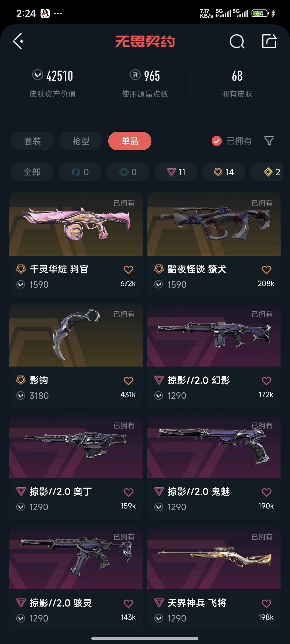Tap the back arrow icon
The height and width of the screenshot is (644, 290).
coord(18,41)
